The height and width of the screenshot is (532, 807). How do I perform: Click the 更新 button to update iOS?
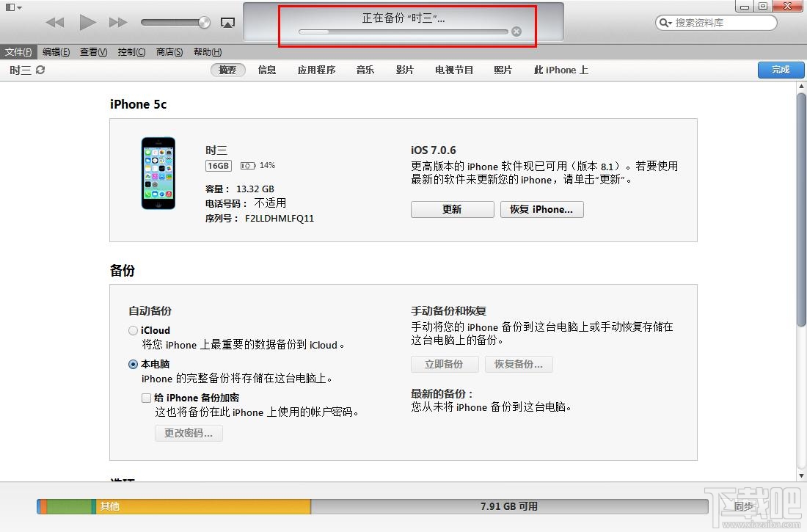tap(452, 209)
